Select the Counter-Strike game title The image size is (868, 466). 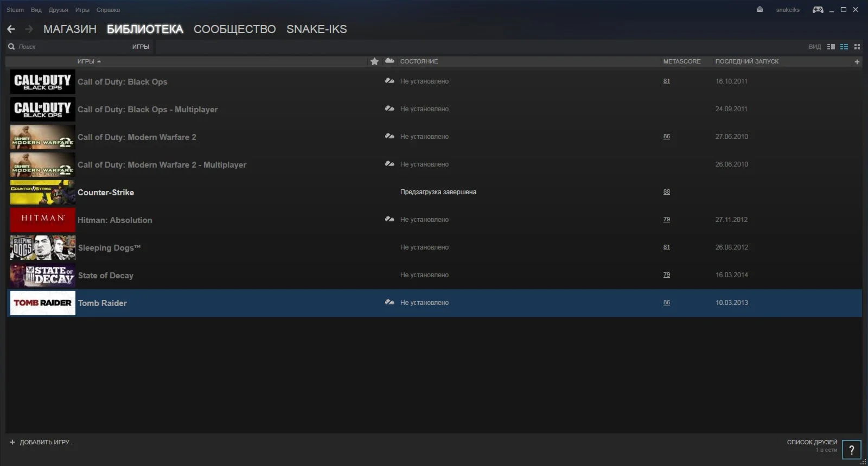point(106,193)
